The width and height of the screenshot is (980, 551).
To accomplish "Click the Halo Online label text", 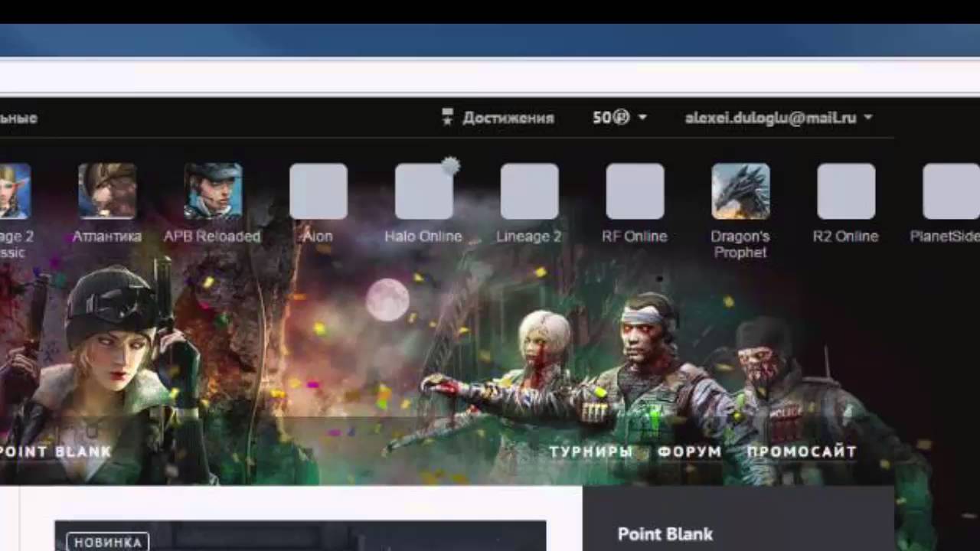I will (423, 236).
